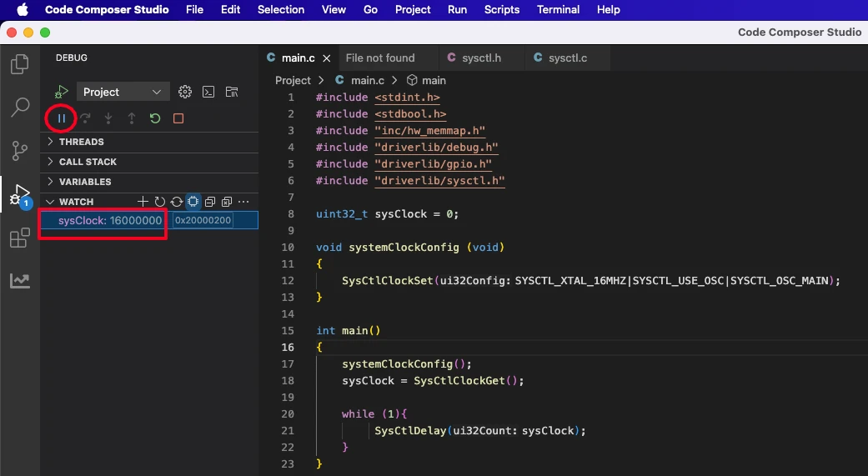Open the Scripts menu
The image size is (868, 476).
[x=501, y=10]
